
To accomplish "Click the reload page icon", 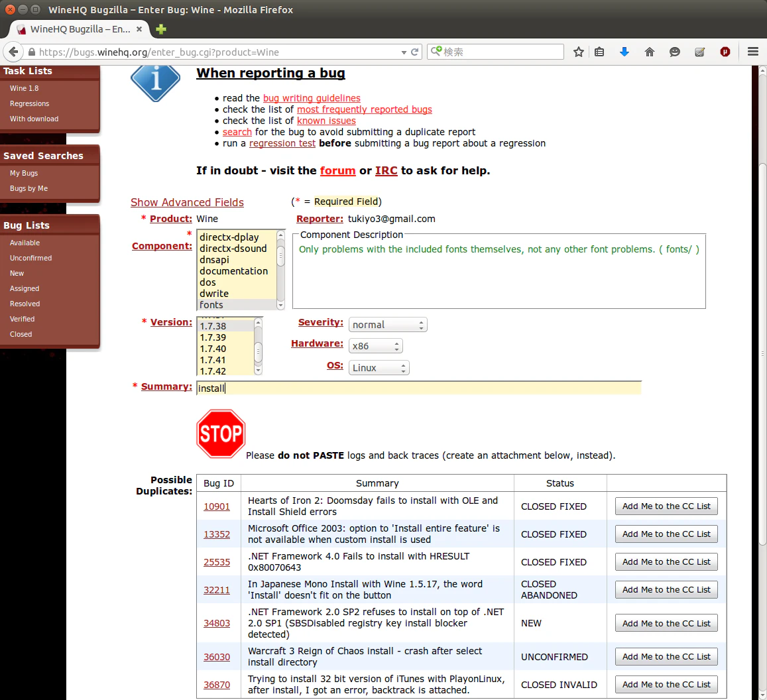I will point(415,52).
